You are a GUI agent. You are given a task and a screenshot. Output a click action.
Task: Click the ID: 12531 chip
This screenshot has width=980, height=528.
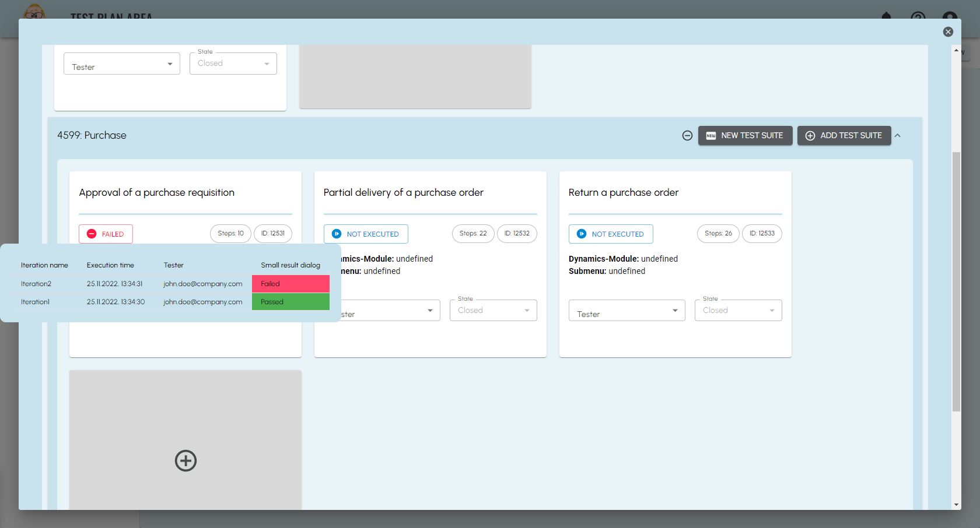(x=272, y=234)
